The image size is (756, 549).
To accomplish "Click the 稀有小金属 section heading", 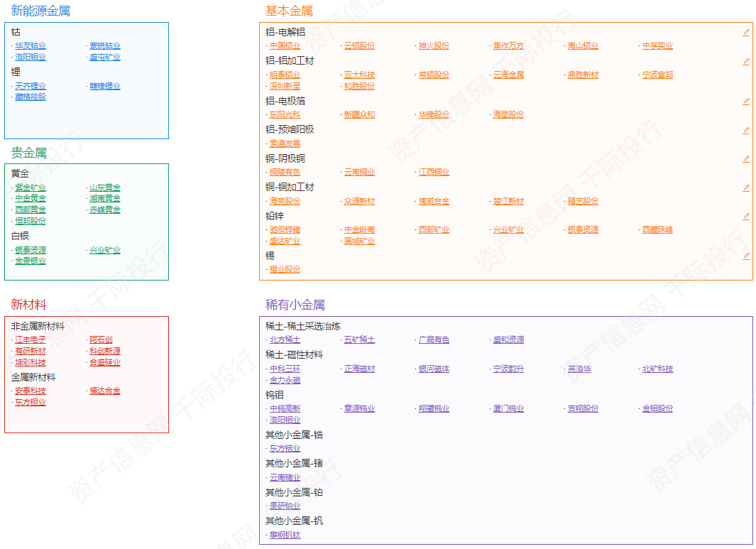I will (295, 305).
